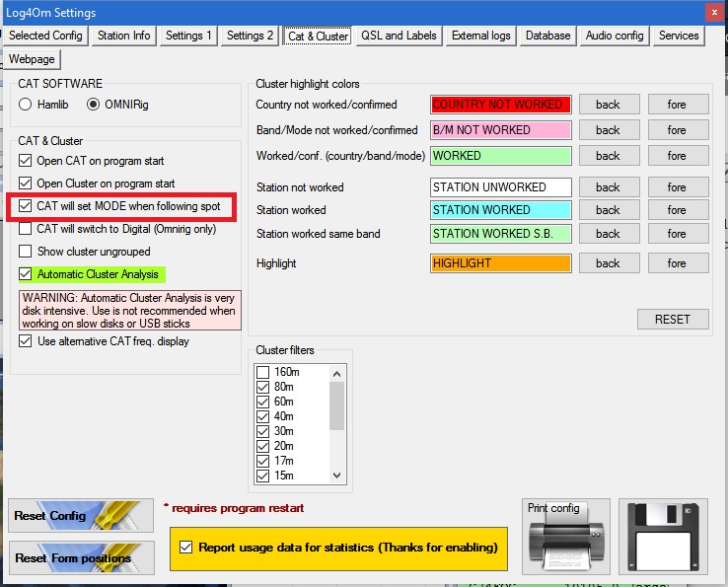Click the pink B/M NOT WORKED swatch
The width and height of the screenshot is (728, 587).
coord(500,130)
